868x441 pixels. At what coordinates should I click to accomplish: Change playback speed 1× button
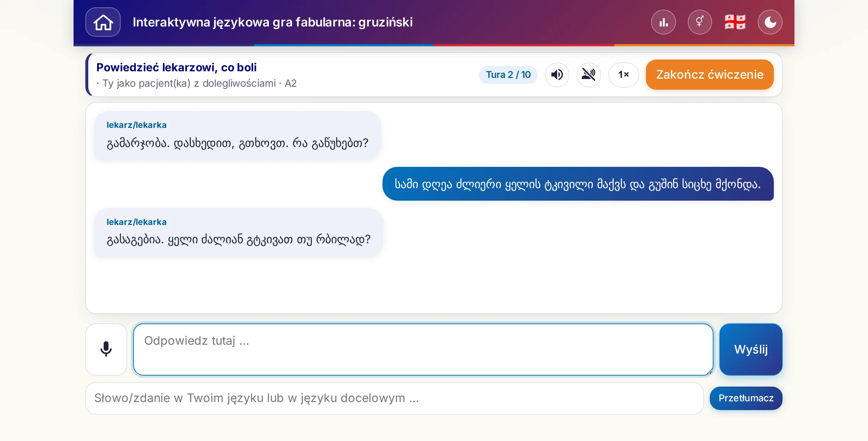(624, 75)
